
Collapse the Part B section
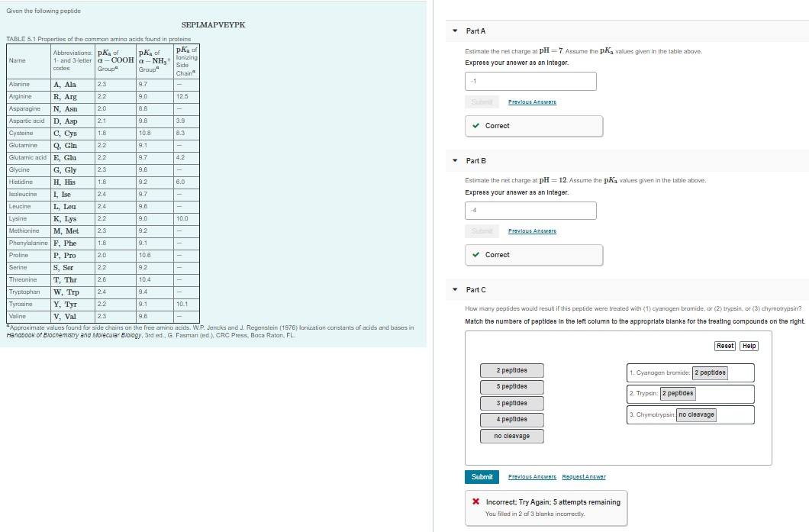click(x=455, y=160)
